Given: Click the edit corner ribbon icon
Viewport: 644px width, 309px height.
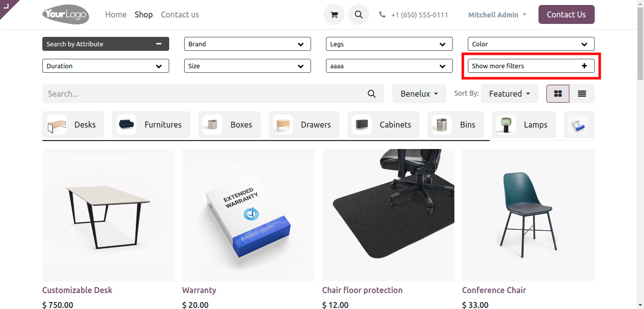Looking at the screenshot, I should [7, 6].
